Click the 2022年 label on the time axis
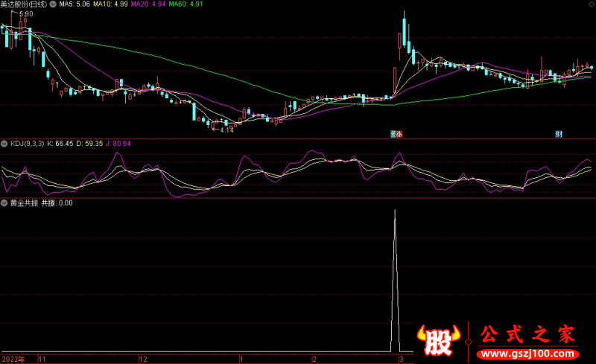The height and width of the screenshot is (364, 596). pyautogui.click(x=13, y=359)
